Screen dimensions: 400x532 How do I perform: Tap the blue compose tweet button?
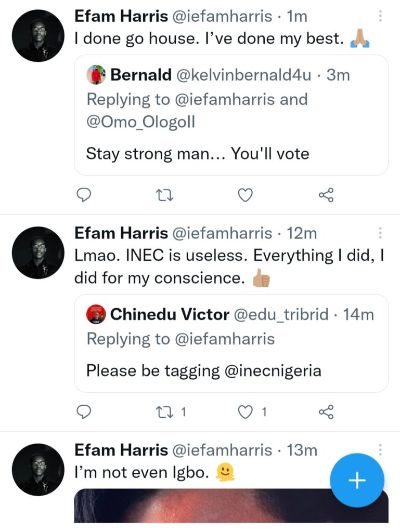(357, 481)
